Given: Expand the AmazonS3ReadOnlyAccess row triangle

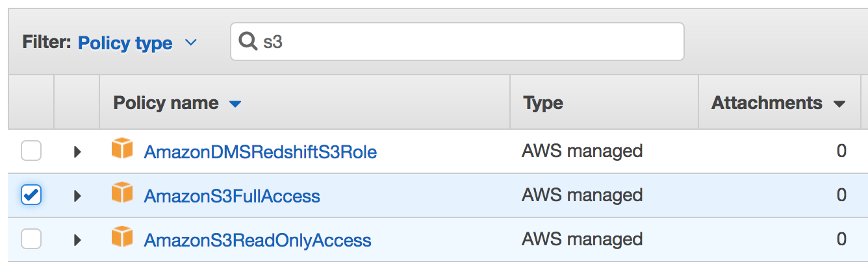Looking at the screenshot, I should pos(77,239).
